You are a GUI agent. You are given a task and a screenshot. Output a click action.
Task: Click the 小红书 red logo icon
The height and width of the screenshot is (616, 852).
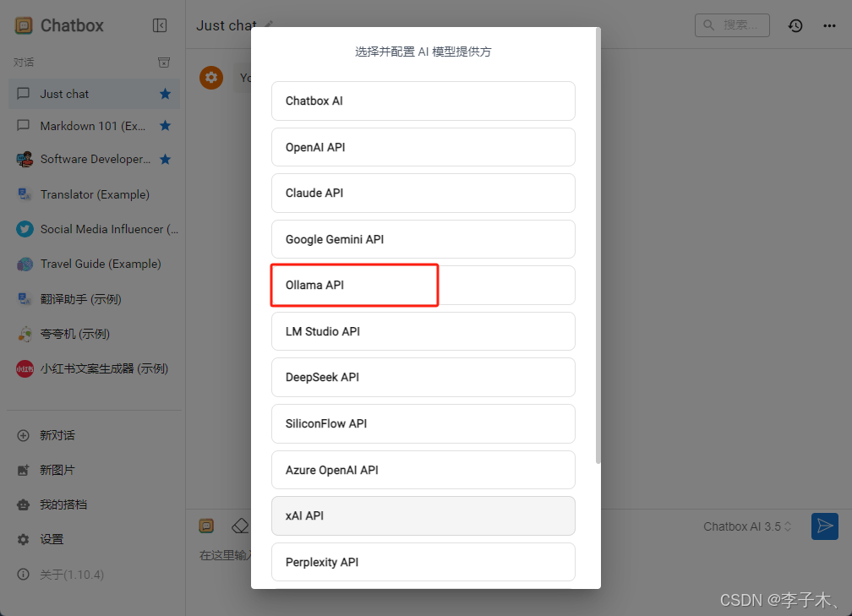pyautogui.click(x=25, y=368)
